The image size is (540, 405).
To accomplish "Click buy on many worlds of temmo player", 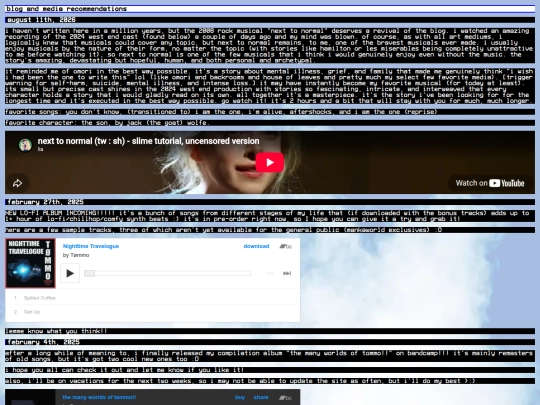I will [240, 397].
